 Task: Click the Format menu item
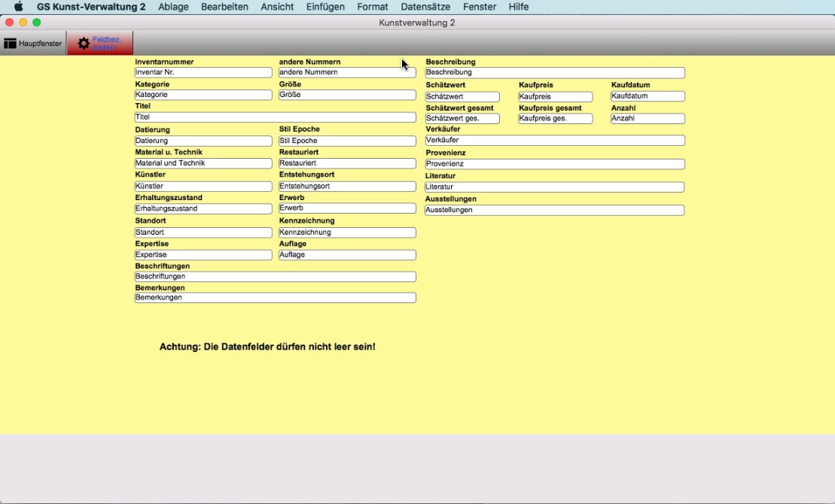[373, 7]
